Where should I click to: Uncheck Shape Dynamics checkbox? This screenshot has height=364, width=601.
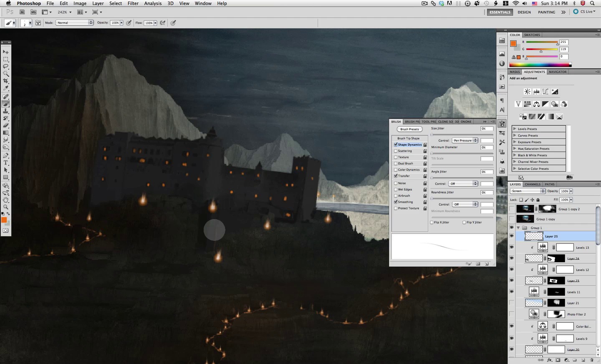pos(396,144)
